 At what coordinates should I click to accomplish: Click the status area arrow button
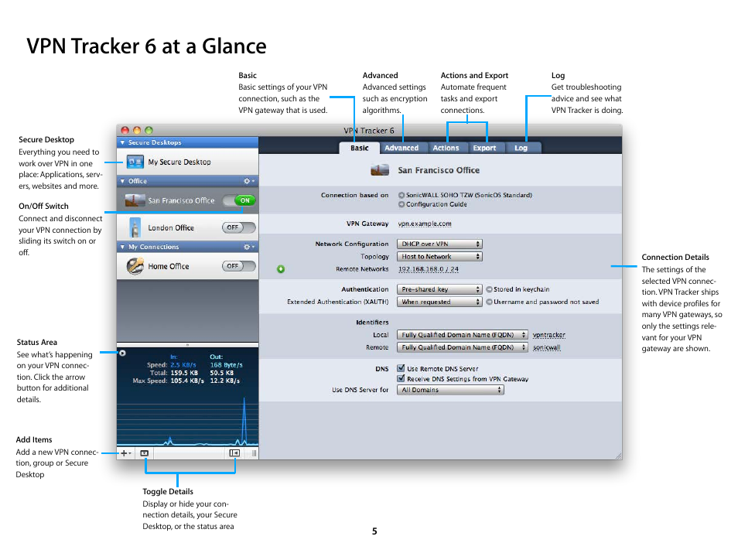[122, 353]
